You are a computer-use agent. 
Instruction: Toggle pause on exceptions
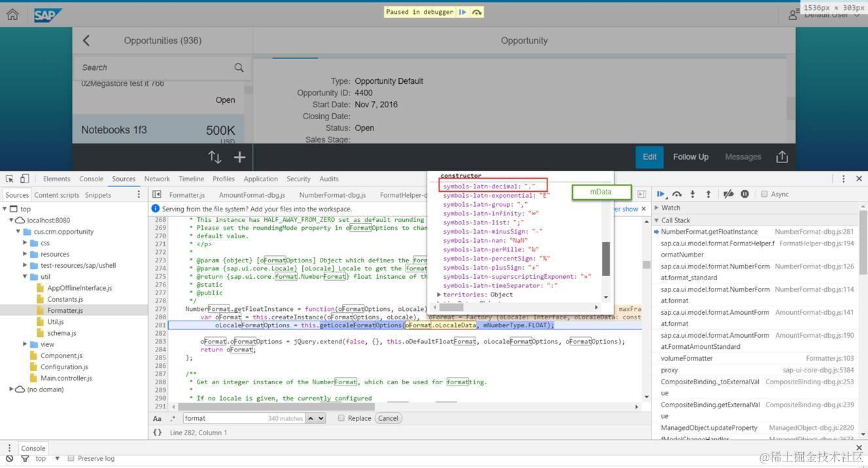744,194
